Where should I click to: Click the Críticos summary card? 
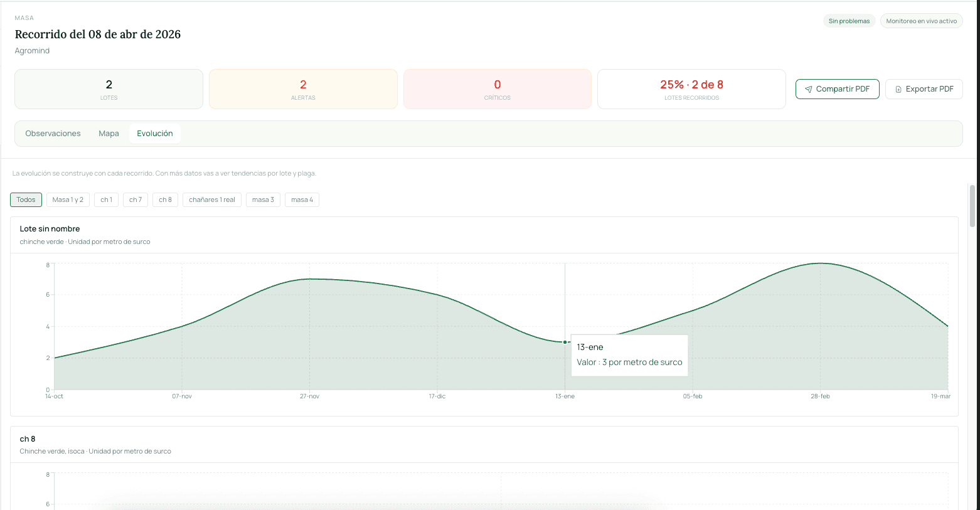[x=497, y=89]
